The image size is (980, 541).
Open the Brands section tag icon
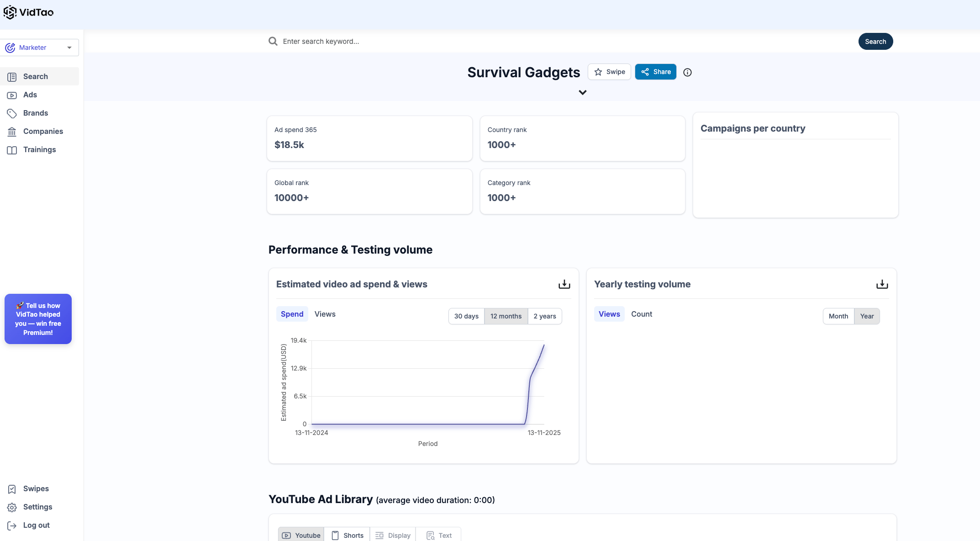pos(12,113)
